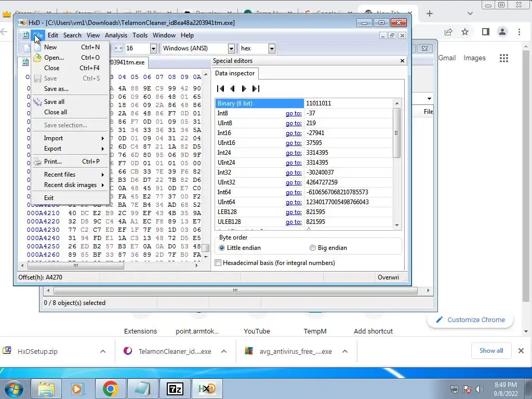Expand Recent files submenu

coord(70,175)
